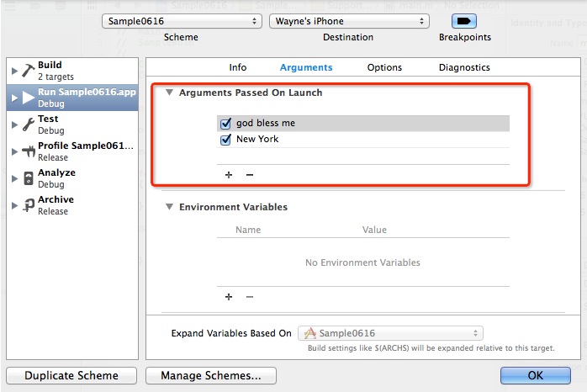Click the Analyze icon in sidebar

pos(28,178)
